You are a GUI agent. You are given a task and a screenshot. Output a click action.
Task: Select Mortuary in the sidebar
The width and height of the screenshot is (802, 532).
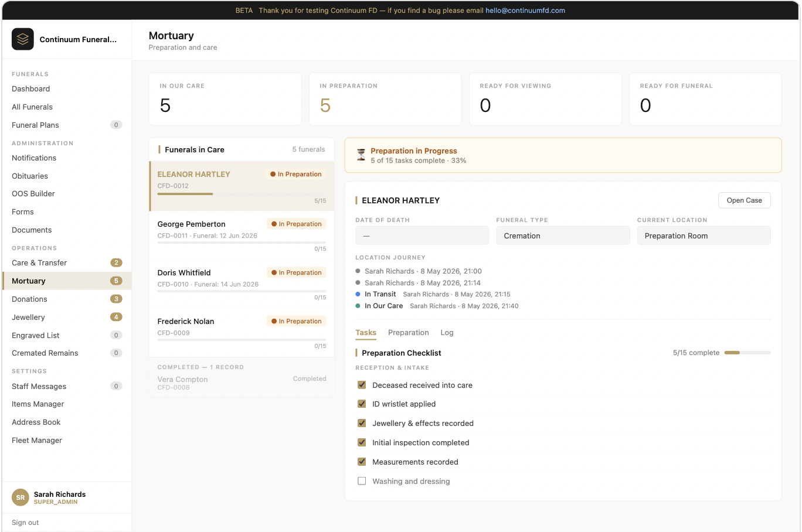pos(67,281)
